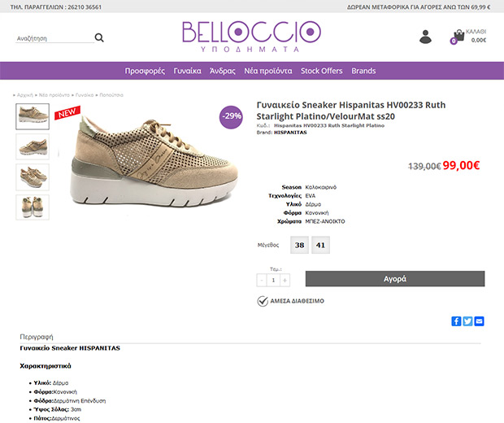Select size 38
Image resolution: width=504 pixels, height=423 pixels.
(299, 245)
